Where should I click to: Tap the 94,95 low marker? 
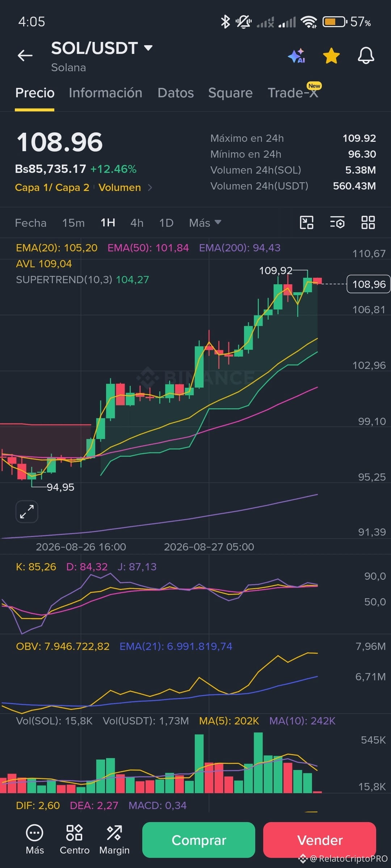(x=60, y=487)
